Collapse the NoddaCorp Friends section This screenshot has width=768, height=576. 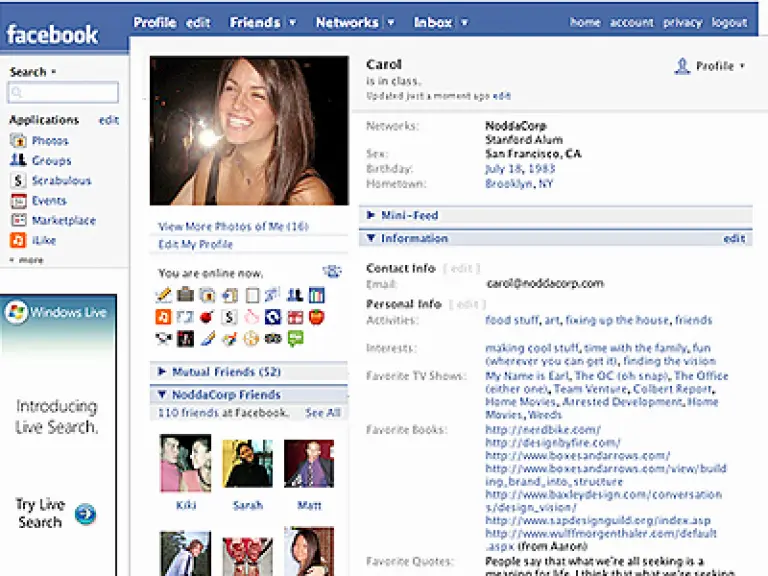[x=162, y=395]
